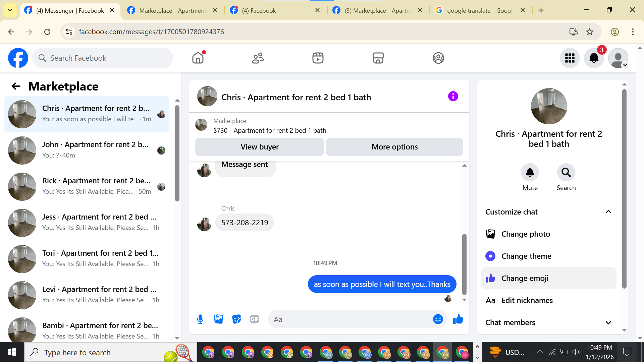
Task: Click the View buyer button
Action: [x=259, y=147]
